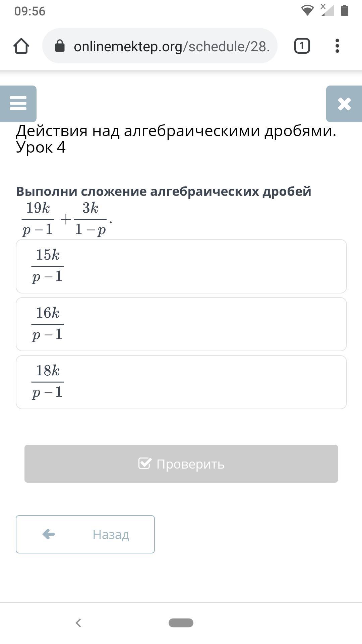
Task: Tap the Android back navigation arrow
Action: (78, 623)
